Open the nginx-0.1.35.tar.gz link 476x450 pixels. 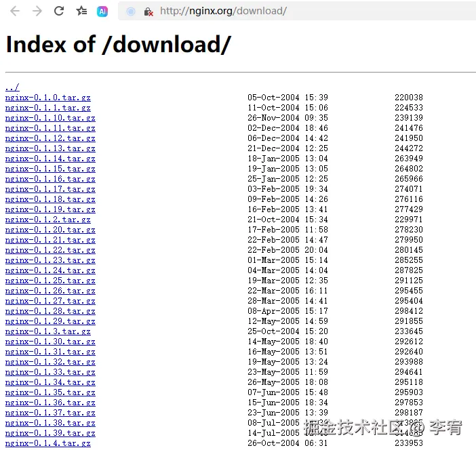point(50,392)
